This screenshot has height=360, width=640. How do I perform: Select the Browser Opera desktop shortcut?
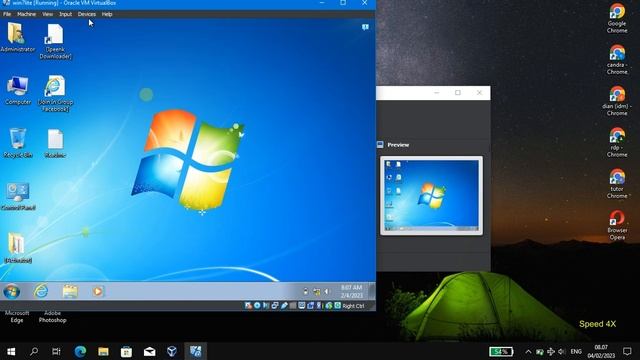(617, 225)
